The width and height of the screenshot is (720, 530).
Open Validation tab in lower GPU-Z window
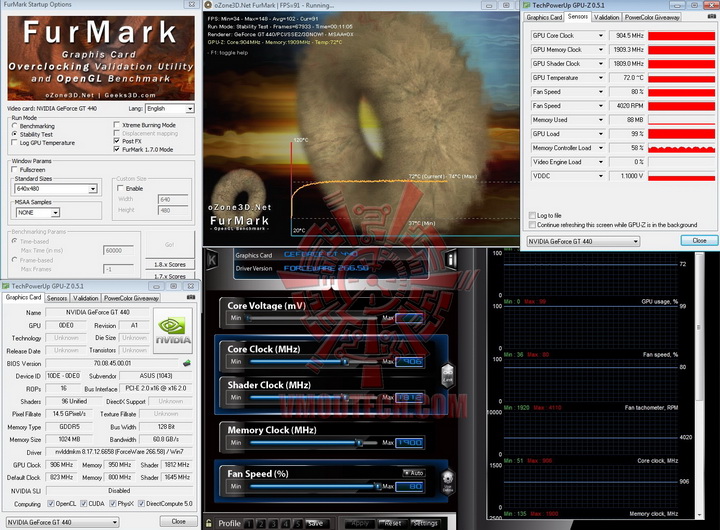click(85, 298)
